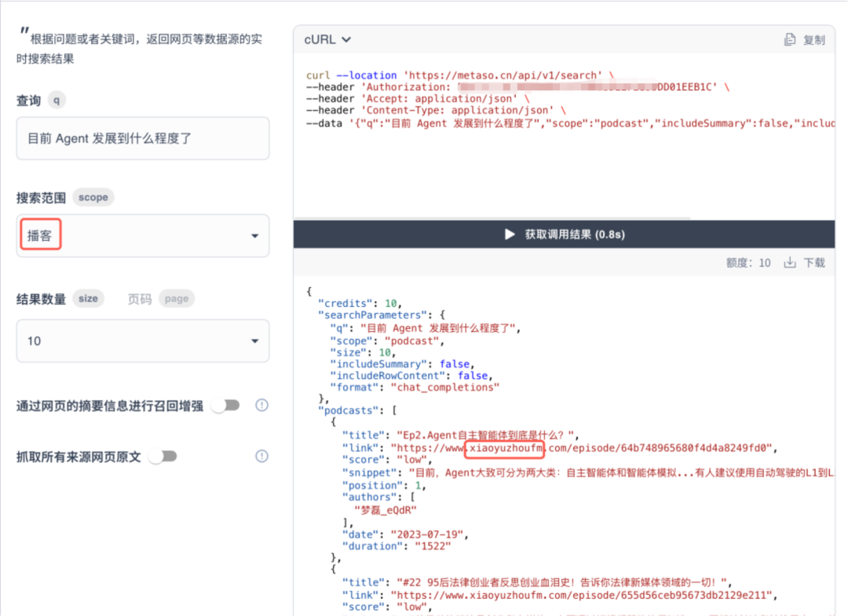Click the first podcast snippet line

point(588,473)
